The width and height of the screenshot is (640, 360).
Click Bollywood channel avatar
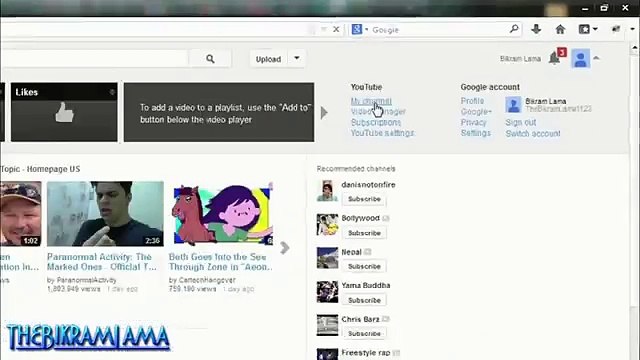327,224
